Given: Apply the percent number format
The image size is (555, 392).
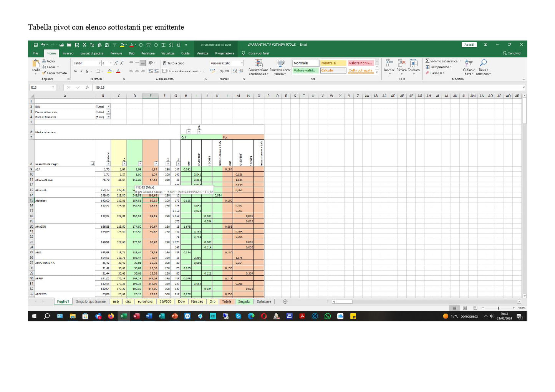Looking at the screenshot, I should [x=222, y=71].
